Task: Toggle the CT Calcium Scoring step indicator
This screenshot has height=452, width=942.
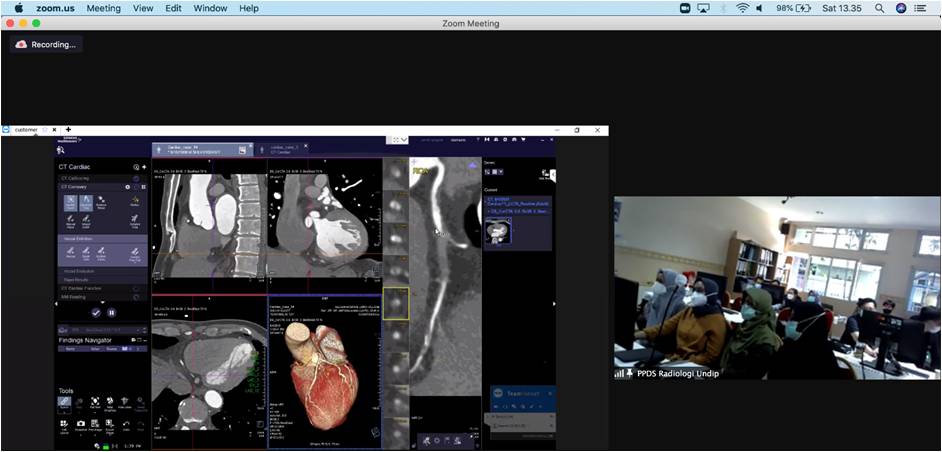Action: point(136,178)
